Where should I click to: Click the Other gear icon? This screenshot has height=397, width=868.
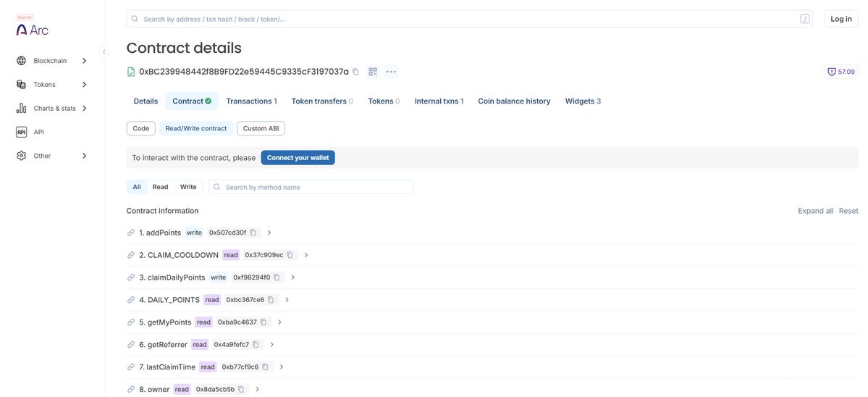coord(21,156)
